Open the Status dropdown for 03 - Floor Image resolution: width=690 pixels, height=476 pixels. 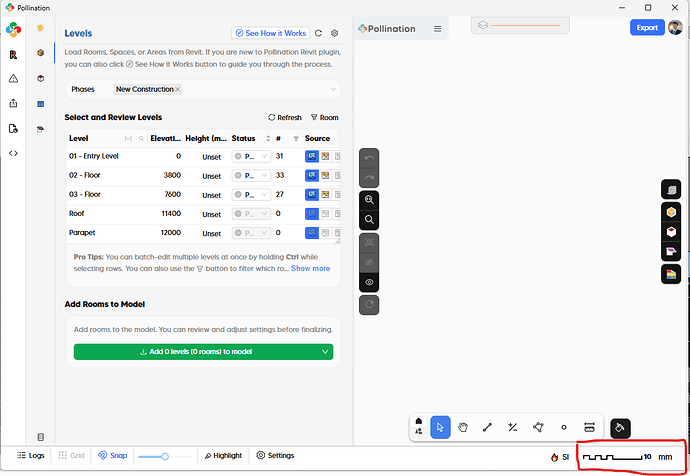coord(251,195)
